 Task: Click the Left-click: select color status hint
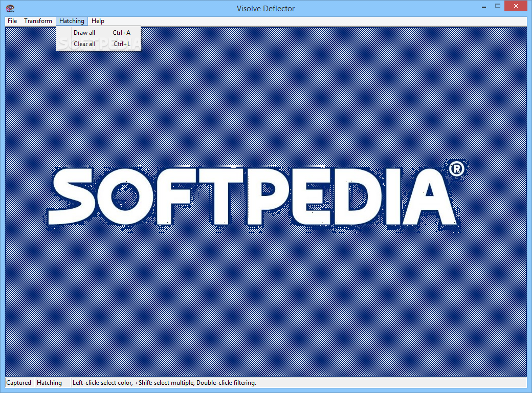pos(164,383)
